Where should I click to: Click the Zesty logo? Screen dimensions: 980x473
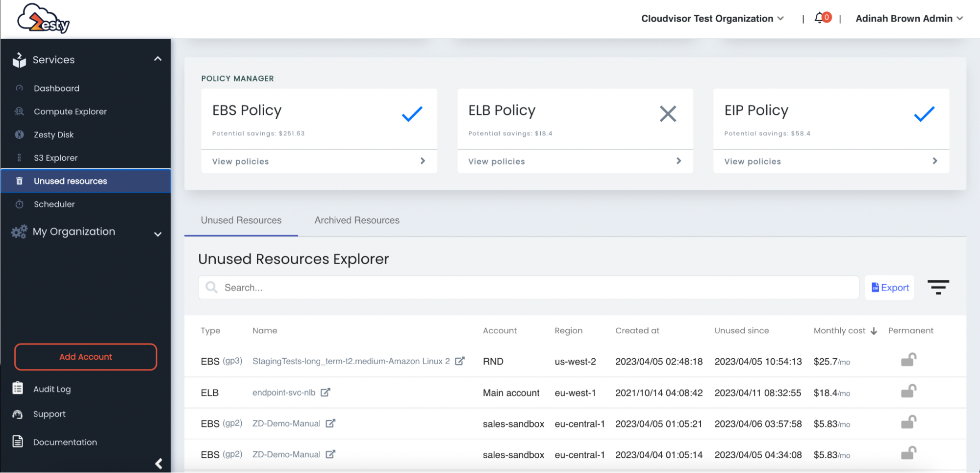pos(43,19)
